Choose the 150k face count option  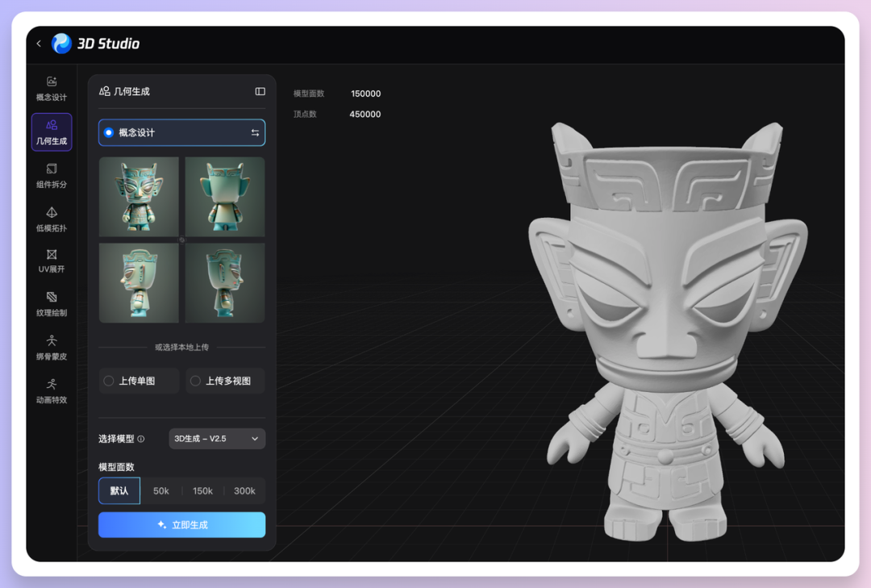pos(202,491)
